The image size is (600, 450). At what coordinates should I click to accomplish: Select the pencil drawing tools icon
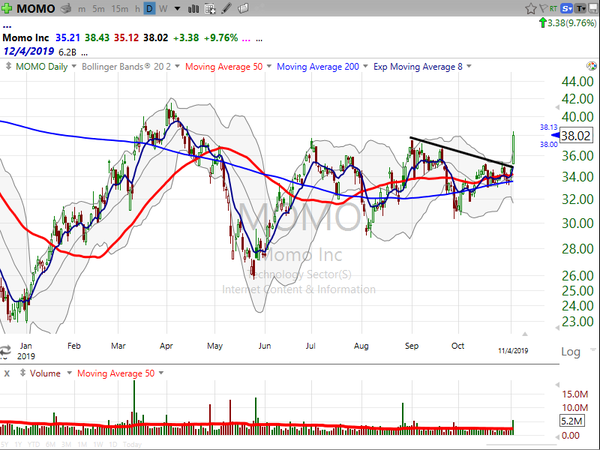227,8
